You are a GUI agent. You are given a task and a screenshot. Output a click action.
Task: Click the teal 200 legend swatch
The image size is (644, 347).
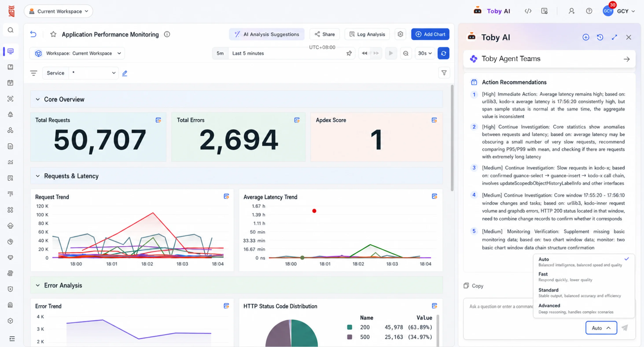click(350, 327)
